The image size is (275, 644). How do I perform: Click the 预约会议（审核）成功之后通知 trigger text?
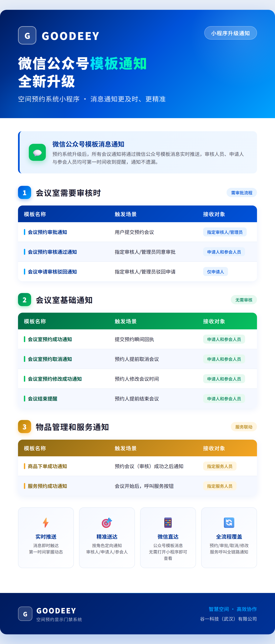click(x=149, y=466)
